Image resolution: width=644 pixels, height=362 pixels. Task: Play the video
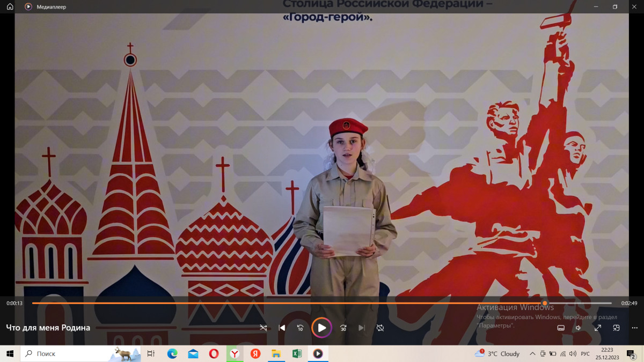tap(321, 328)
